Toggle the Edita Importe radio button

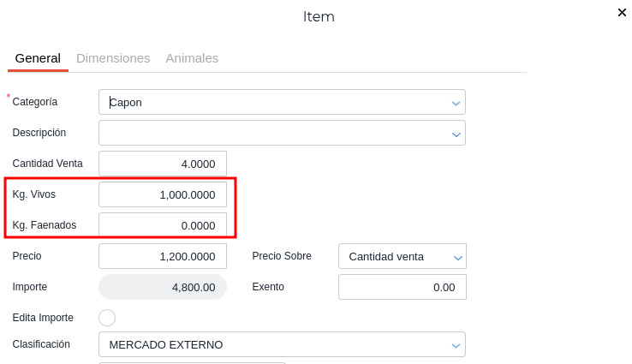(x=107, y=318)
